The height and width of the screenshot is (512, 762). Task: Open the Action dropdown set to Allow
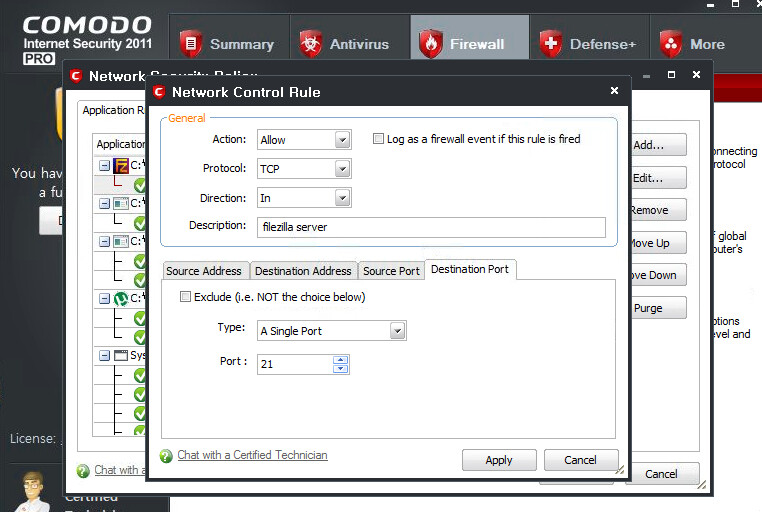pyautogui.click(x=304, y=139)
